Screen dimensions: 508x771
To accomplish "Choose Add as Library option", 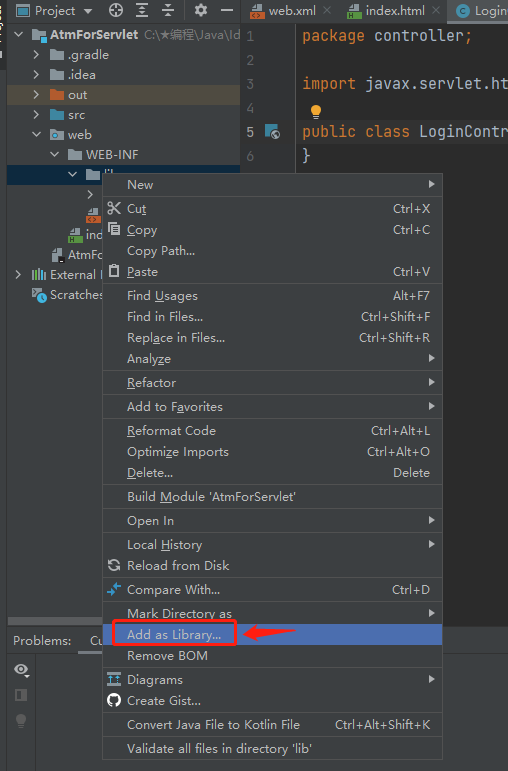I will point(272,634).
